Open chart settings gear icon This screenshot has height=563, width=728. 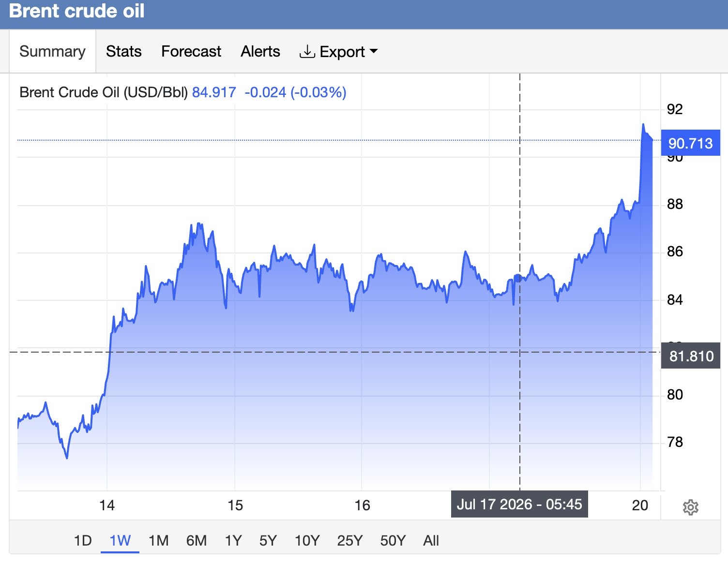(x=690, y=507)
